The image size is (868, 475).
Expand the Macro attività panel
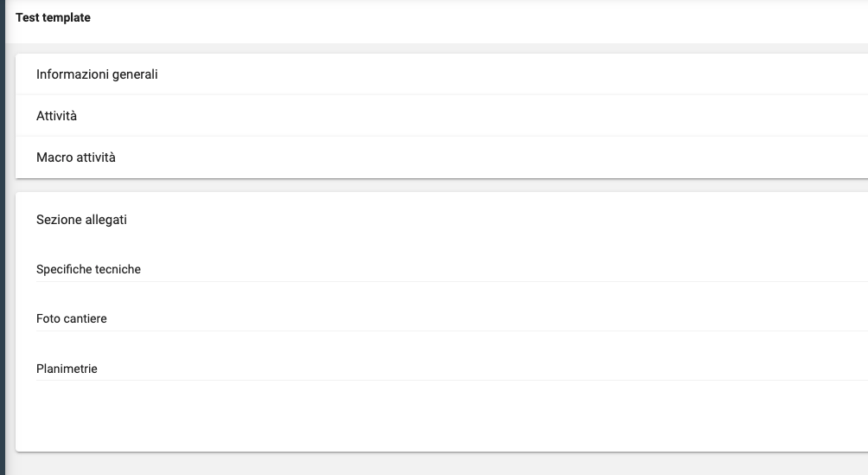(76, 157)
